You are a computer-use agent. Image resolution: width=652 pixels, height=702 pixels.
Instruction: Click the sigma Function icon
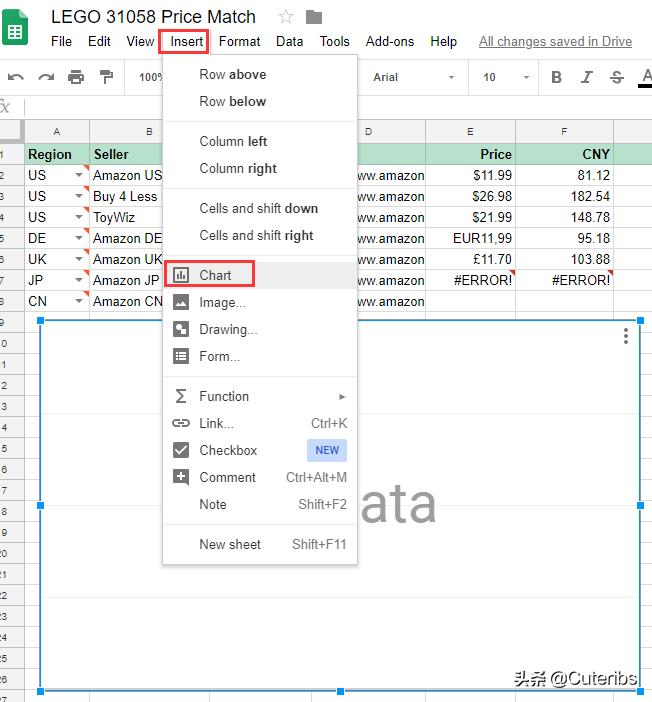click(x=181, y=396)
